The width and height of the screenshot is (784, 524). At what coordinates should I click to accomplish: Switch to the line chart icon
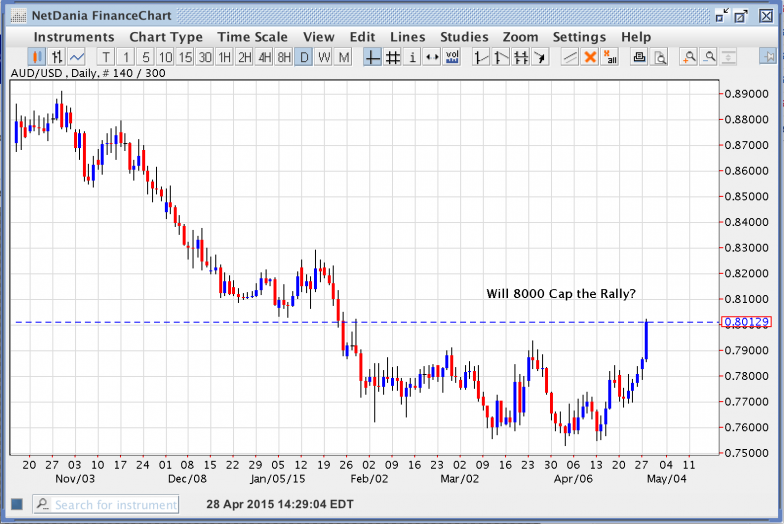point(76,57)
